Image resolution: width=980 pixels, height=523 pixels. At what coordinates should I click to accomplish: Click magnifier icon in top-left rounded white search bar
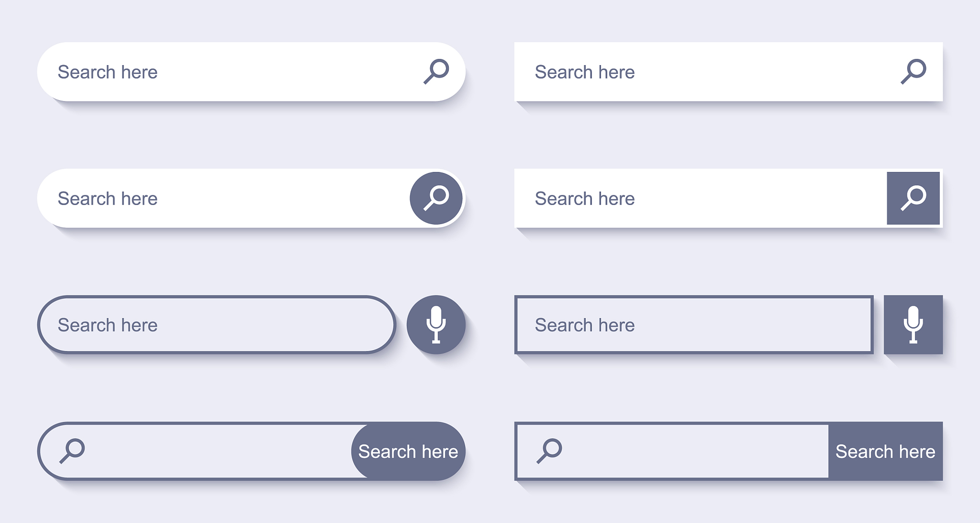[x=436, y=71]
